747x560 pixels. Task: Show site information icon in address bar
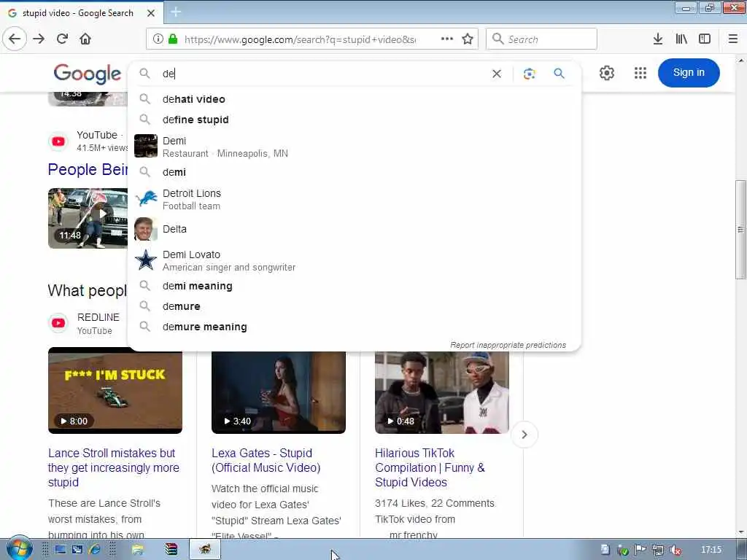point(158,39)
